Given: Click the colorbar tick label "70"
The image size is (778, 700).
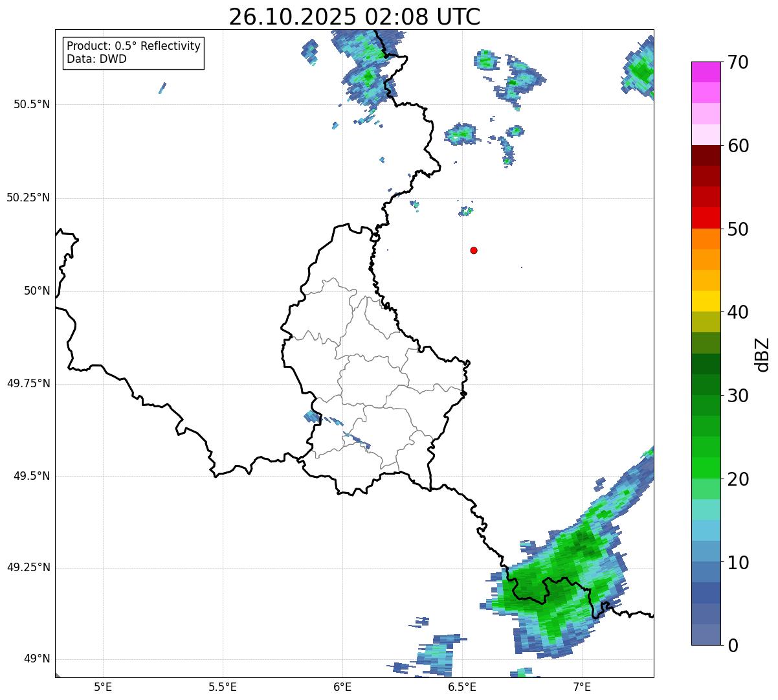Looking at the screenshot, I should (x=738, y=63).
